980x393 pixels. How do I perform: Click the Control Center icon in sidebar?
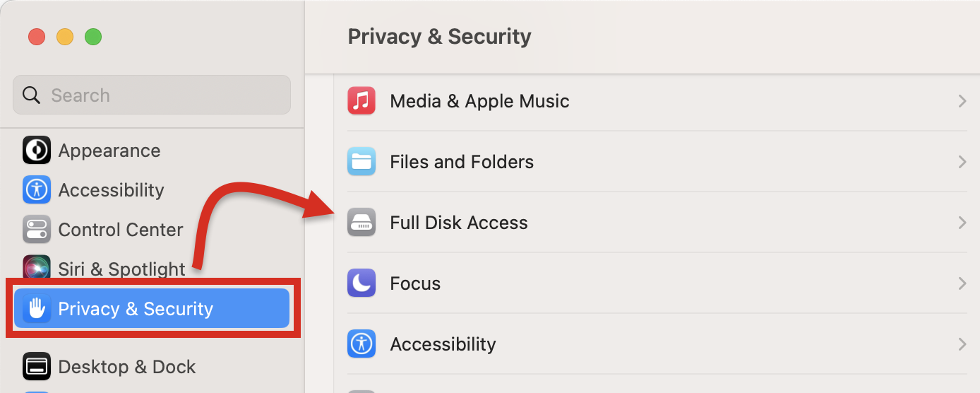pos(37,230)
